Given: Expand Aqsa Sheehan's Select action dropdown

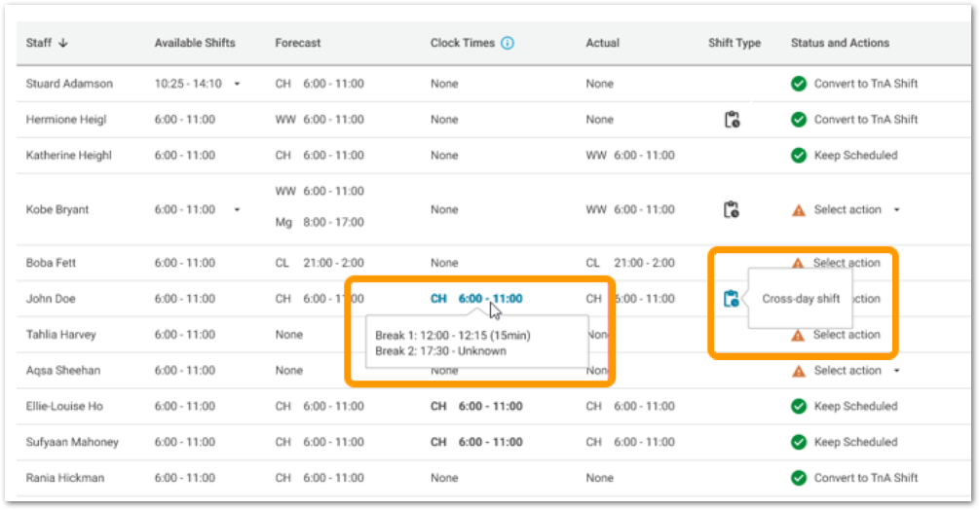Looking at the screenshot, I should click(x=895, y=371).
